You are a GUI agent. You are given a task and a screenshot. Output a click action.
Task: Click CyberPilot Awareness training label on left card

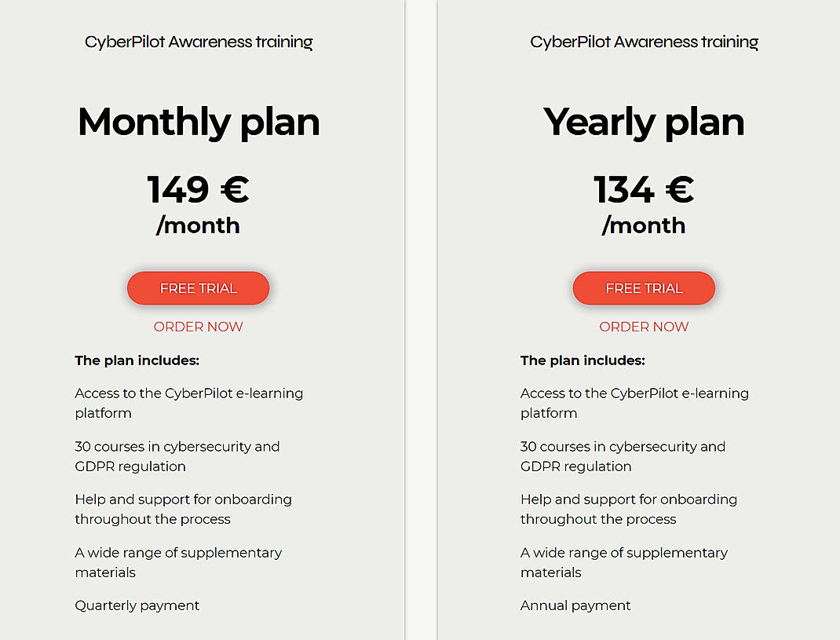coord(198,42)
